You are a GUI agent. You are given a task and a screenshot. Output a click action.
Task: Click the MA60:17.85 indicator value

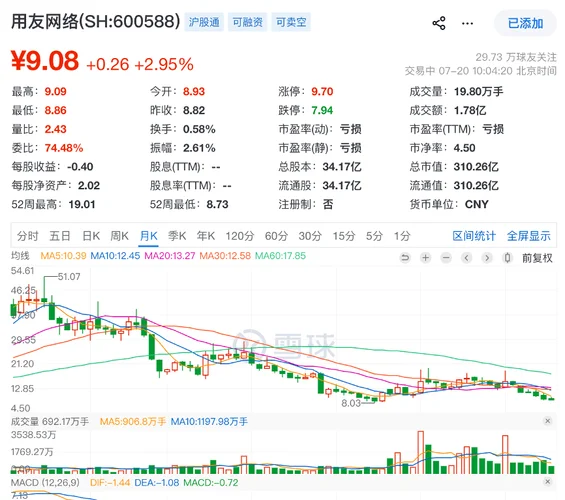click(280, 256)
